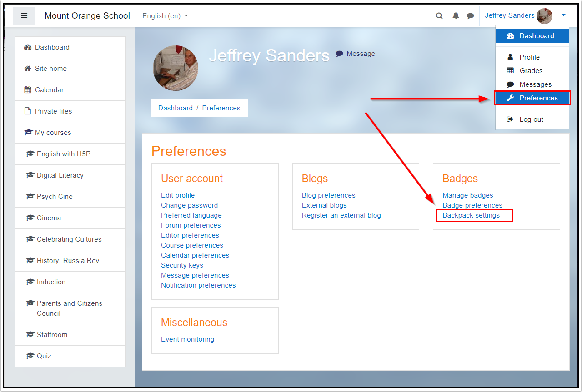
Task: Select Messages in the user menu
Action: tap(532, 84)
